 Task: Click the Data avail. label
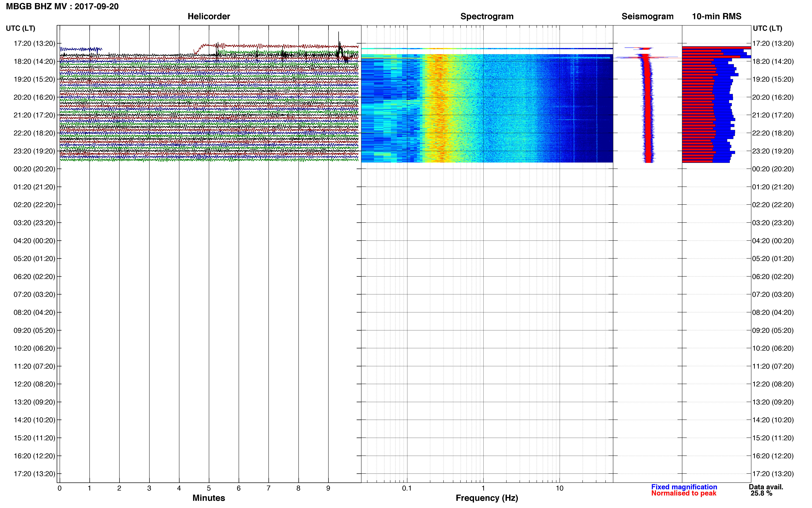[766, 487]
